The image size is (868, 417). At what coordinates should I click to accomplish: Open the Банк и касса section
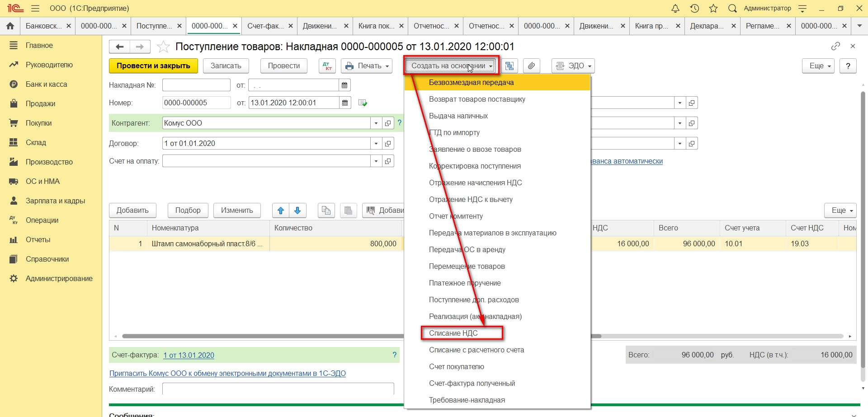tap(46, 84)
